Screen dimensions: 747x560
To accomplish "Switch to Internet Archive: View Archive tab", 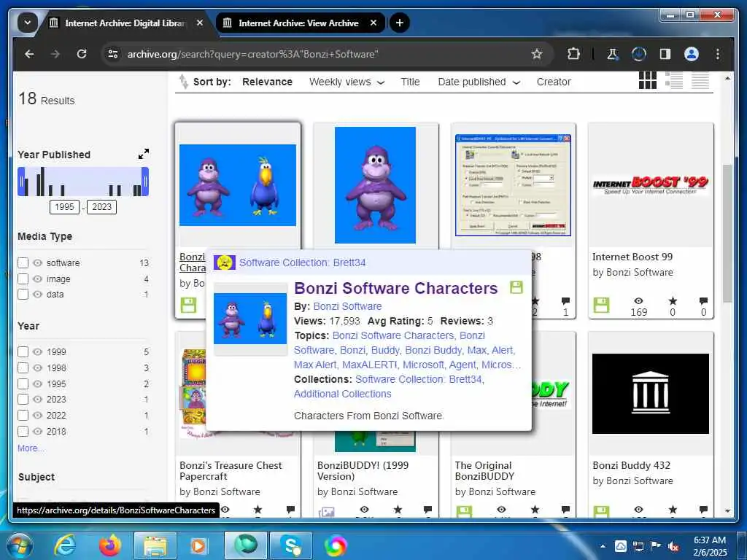I will (300, 23).
